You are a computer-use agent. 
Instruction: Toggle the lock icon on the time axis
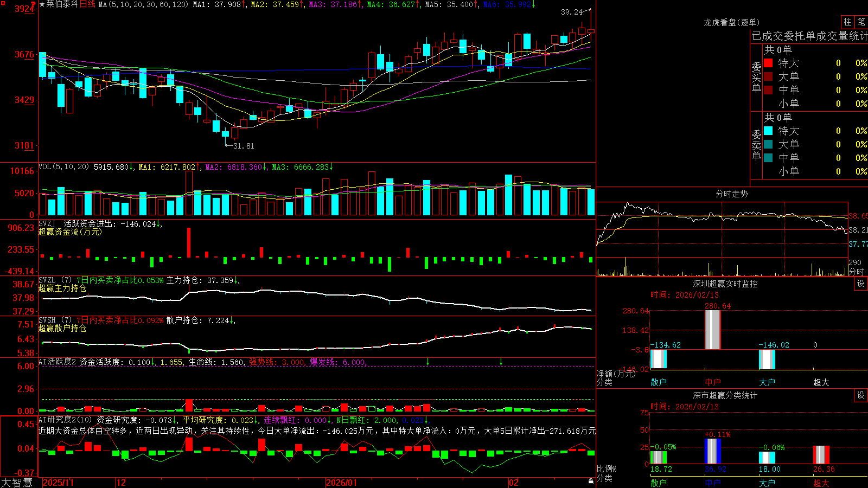(591, 481)
